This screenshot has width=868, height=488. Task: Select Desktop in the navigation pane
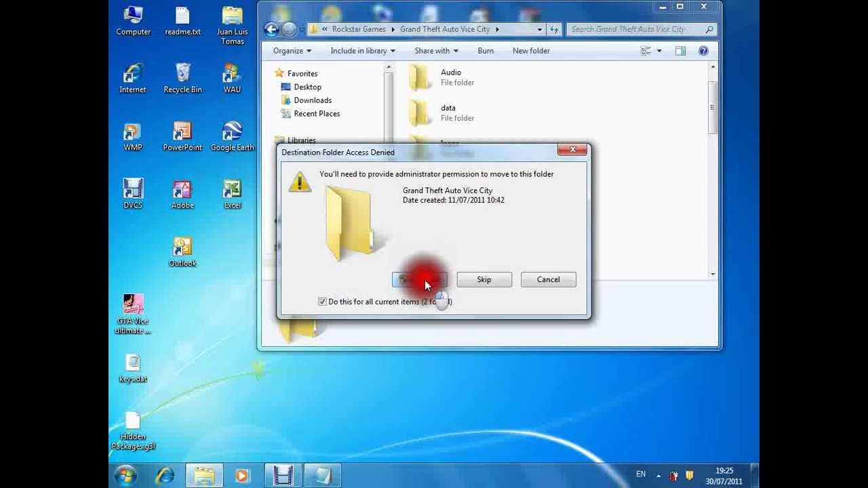coord(307,87)
